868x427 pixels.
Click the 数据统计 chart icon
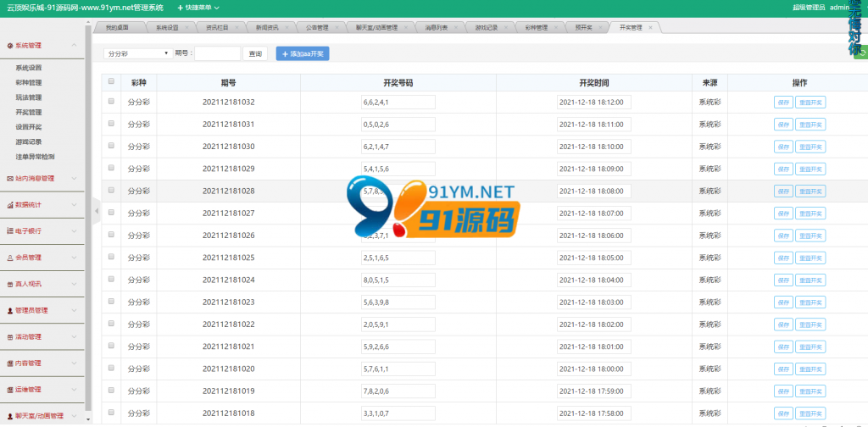pos(9,205)
